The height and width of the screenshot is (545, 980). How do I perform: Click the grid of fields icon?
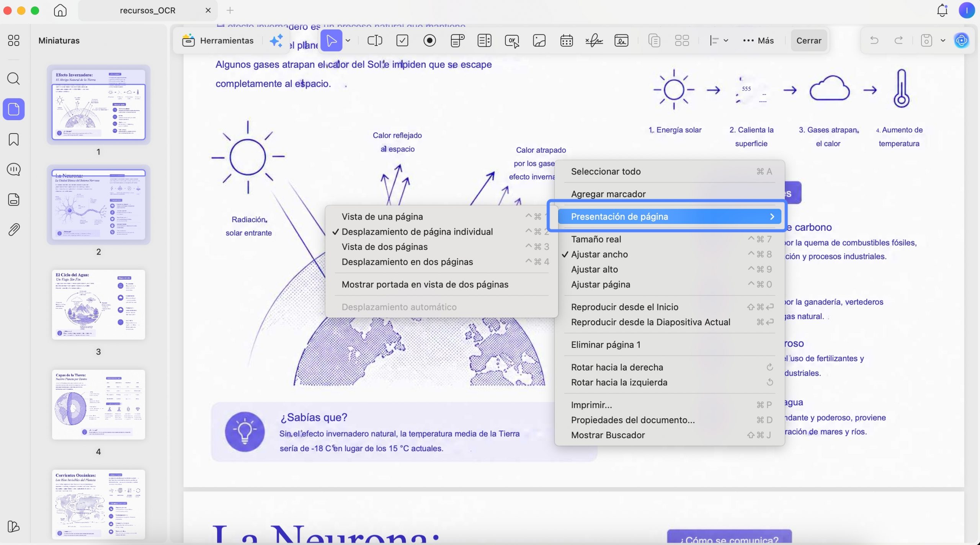682,41
